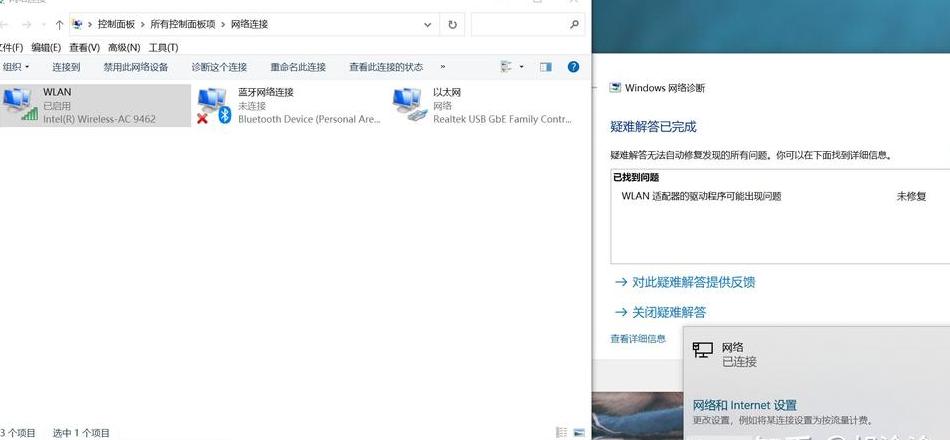Click 重命名此连接 in toolbar
Screen dimensions: 950x440
click(x=298, y=67)
